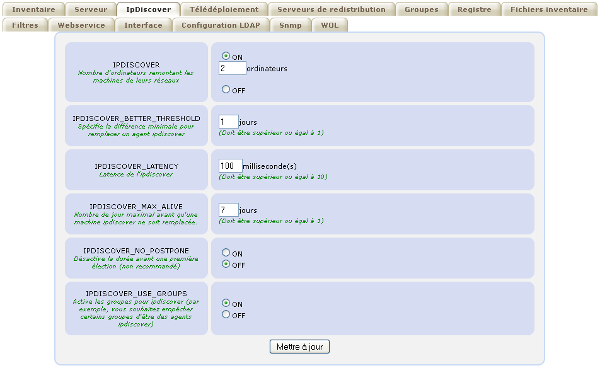Click the Mettre à jour button
This screenshot has height=368, width=600.
(300, 347)
